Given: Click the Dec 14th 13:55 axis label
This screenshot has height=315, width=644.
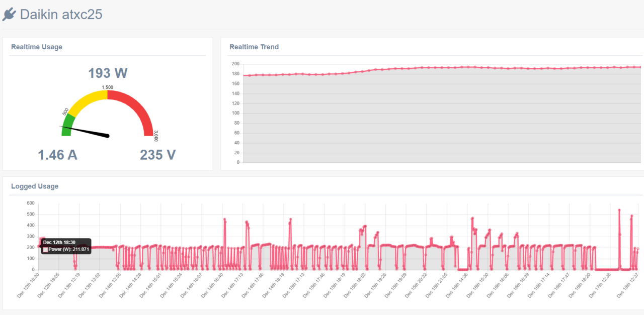Looking at the screenshot, I should [x=110, y=285].
